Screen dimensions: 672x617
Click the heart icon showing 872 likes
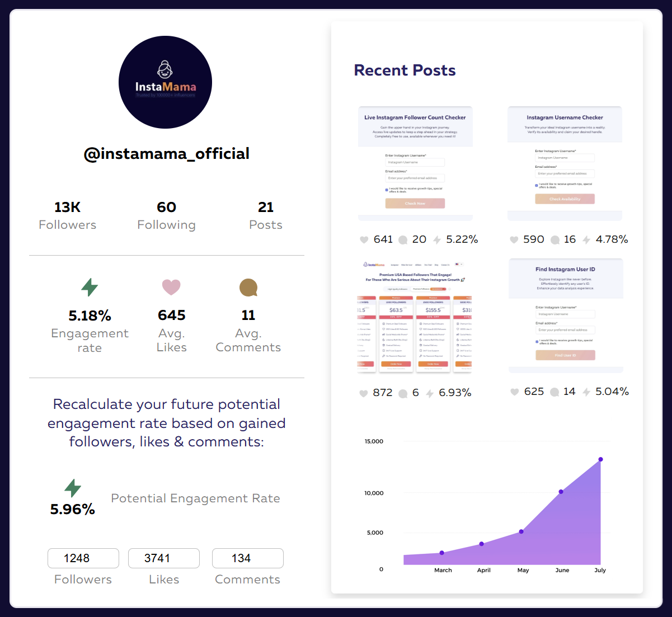click(364, 392)
